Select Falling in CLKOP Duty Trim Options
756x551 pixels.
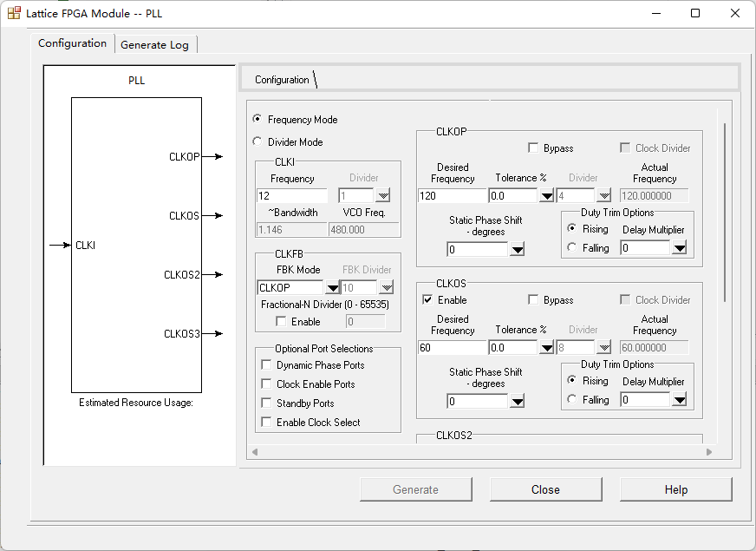click(572, 247)
